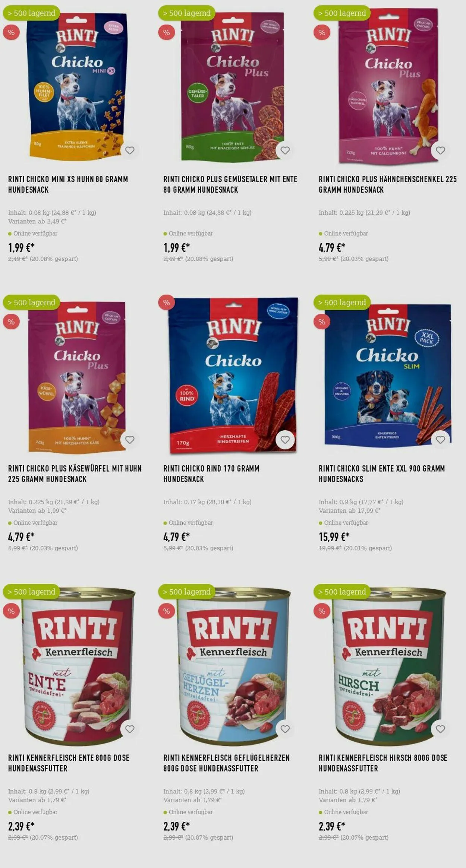Add Kennerfleisch Ente can to wishlist

point(130,729)
